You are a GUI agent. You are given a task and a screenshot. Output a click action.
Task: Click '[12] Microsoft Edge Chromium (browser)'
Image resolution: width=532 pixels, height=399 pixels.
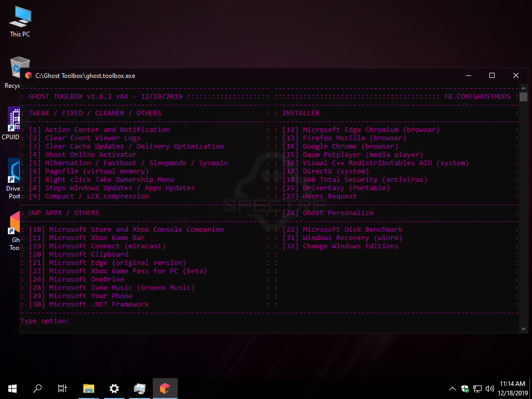click(362, 129)
